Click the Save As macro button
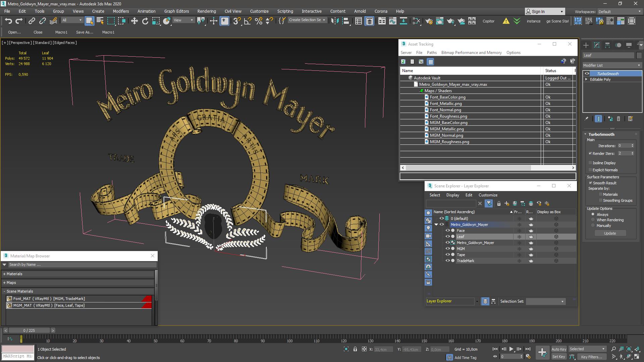The height and width of the screenshot is (362, 644). click(85, 32)
